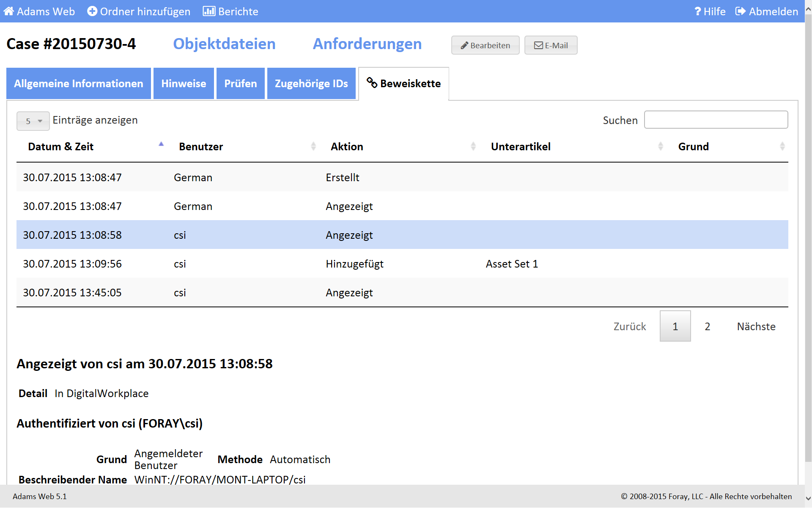The image size is (812, 508).
Task: Open the Zugehörige IDs tab
Action: [x=311, y=84]
